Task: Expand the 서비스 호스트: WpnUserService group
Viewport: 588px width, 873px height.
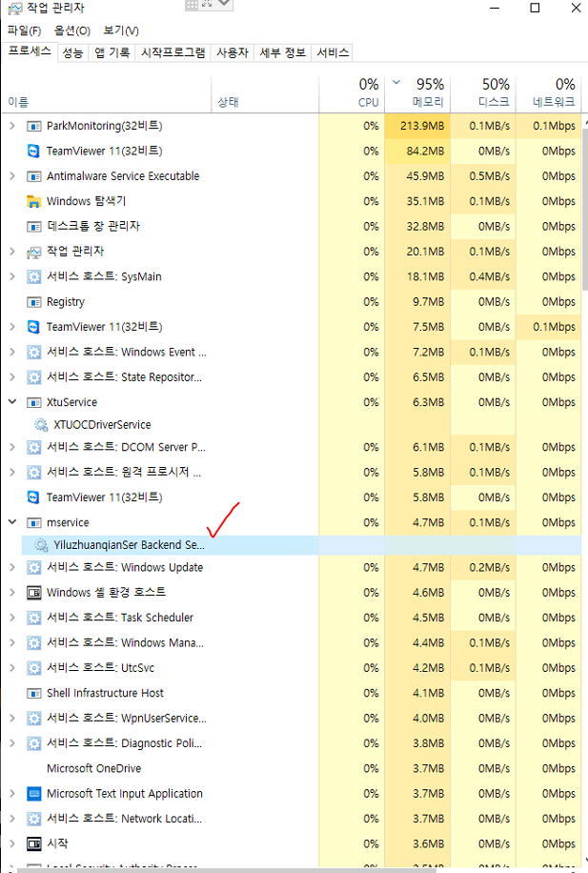Action: (x=12, y=719)
